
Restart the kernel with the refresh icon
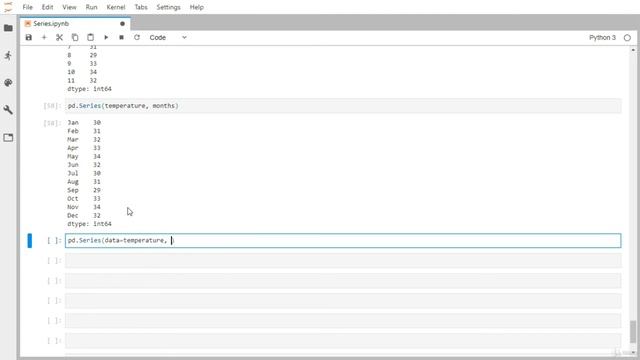coord(137,38)
